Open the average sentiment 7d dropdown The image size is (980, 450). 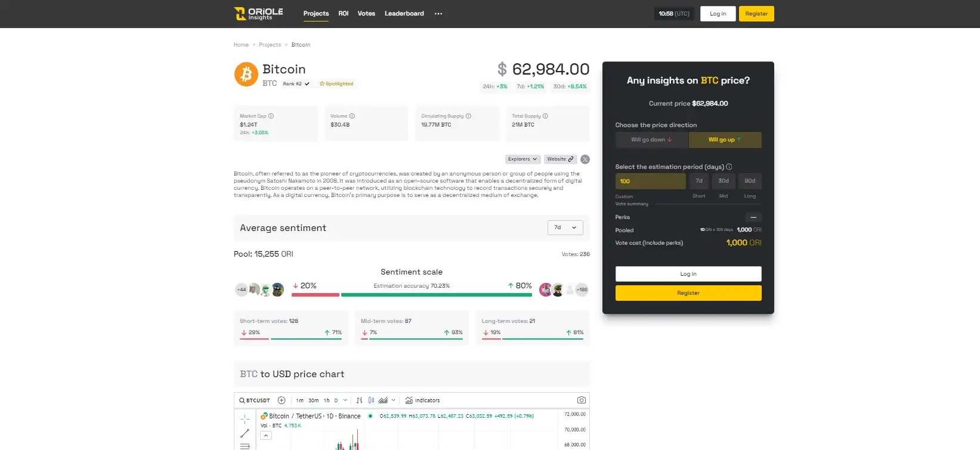pyautogui.click(x=565, y=227)
